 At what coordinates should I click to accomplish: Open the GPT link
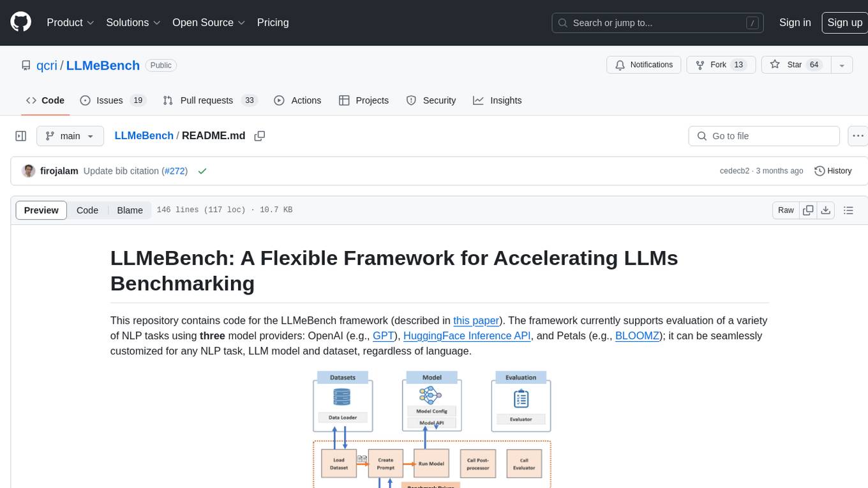pos(384,336)
